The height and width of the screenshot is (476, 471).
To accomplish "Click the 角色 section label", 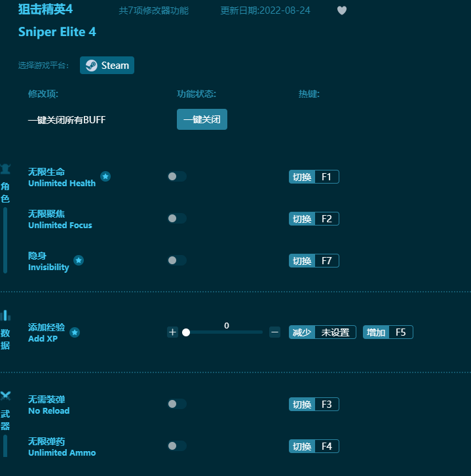I will coord(5,193).
